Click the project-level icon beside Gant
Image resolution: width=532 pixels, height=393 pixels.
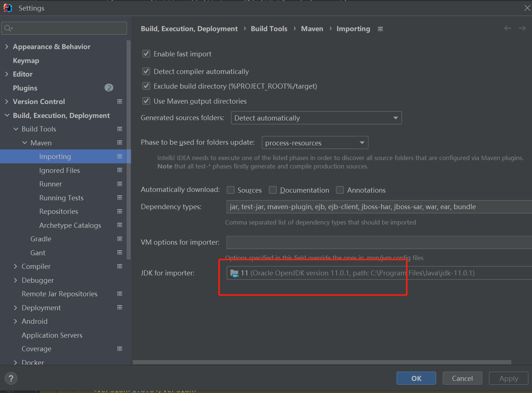120,252
